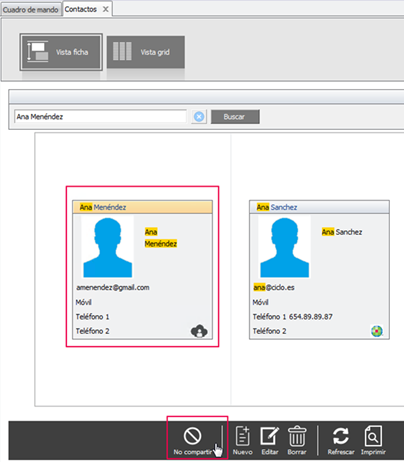This screenshot has width=404, height=462.
Task: Click the Buscar button
Action: coord(235,117)
